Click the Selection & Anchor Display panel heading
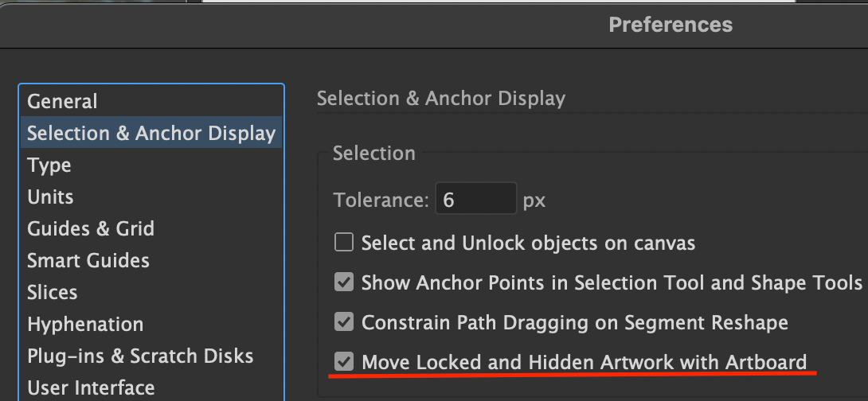 441,99
